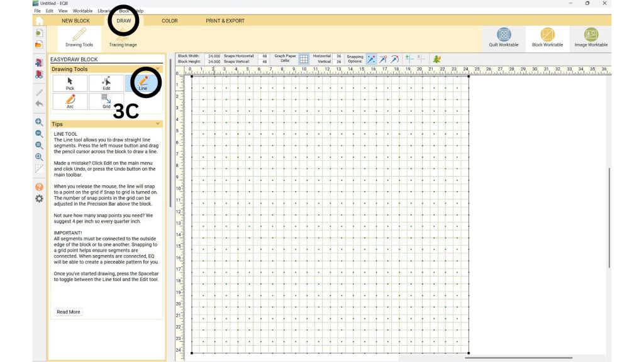The width and height of the screenshot is (644, 362).
Task: Switch to the Image Worktable
Action: coord(591,38)
